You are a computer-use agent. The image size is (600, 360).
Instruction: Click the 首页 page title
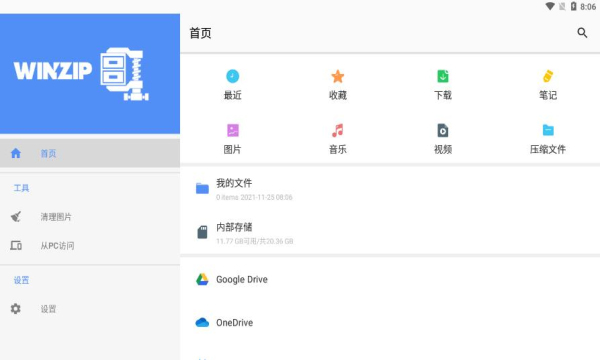(x=200, y=33)
